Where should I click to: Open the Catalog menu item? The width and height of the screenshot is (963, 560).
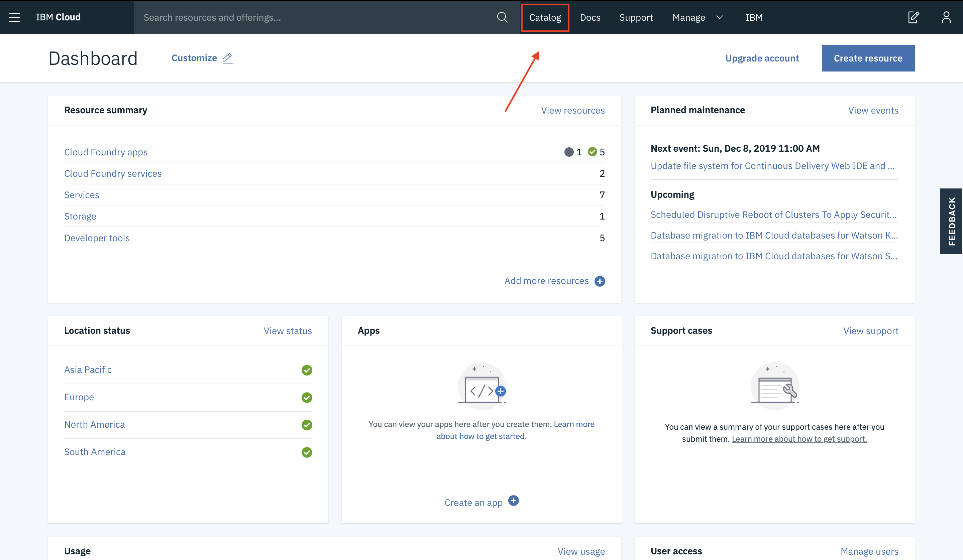click(545, 17)
